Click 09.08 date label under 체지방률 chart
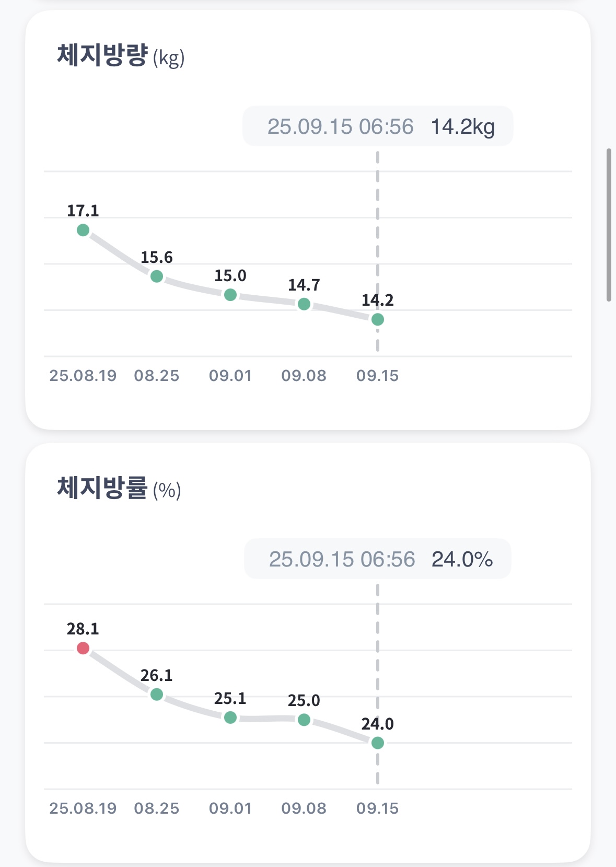 [x=304, y=808]
